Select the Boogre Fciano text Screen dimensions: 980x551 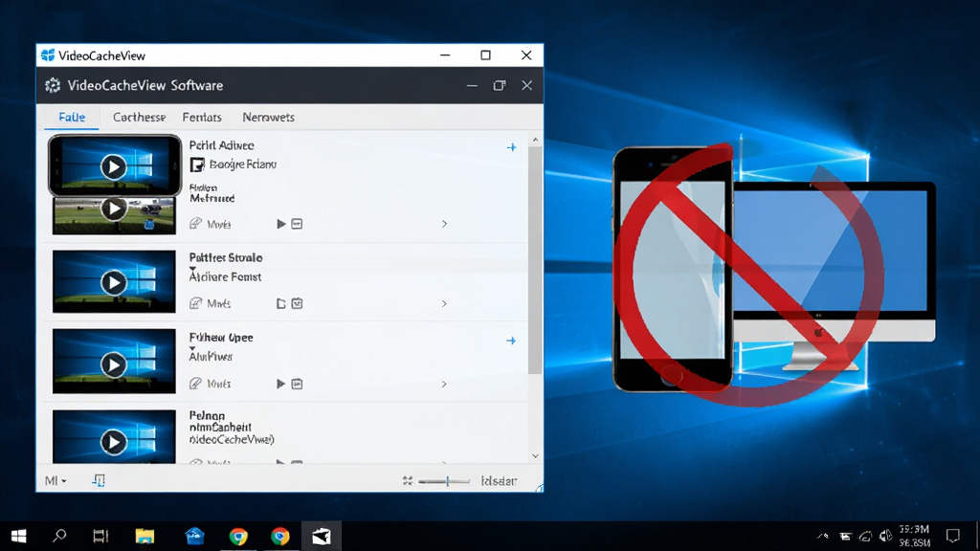242,165
